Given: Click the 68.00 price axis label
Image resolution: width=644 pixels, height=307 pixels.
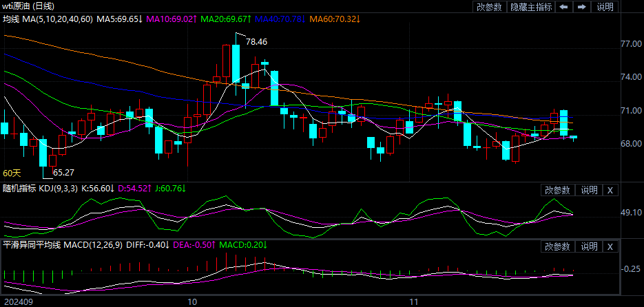Looking at the screenshot, I should coord(630,144).
